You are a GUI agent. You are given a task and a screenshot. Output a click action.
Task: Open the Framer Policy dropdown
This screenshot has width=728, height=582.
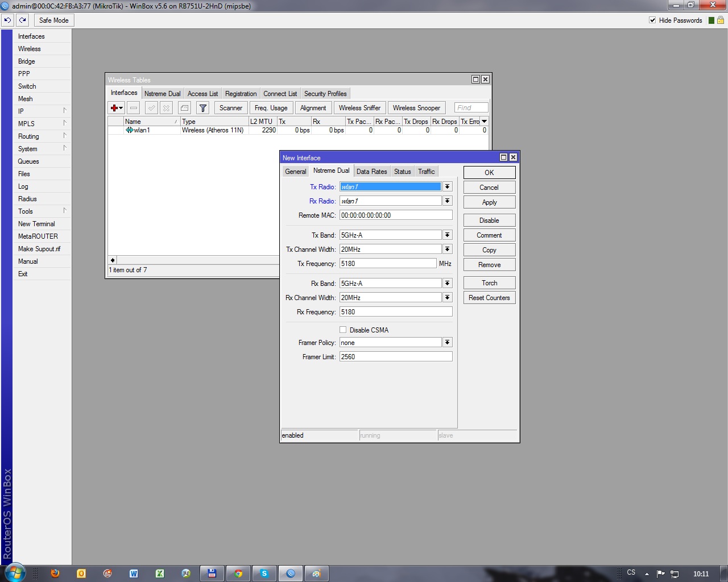coord(448,342)
